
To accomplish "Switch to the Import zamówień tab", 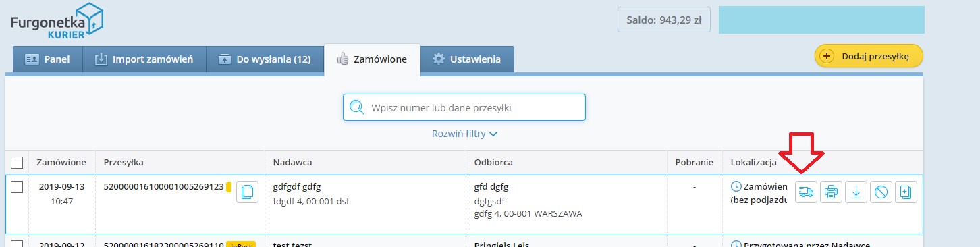I will click(144, 59).
